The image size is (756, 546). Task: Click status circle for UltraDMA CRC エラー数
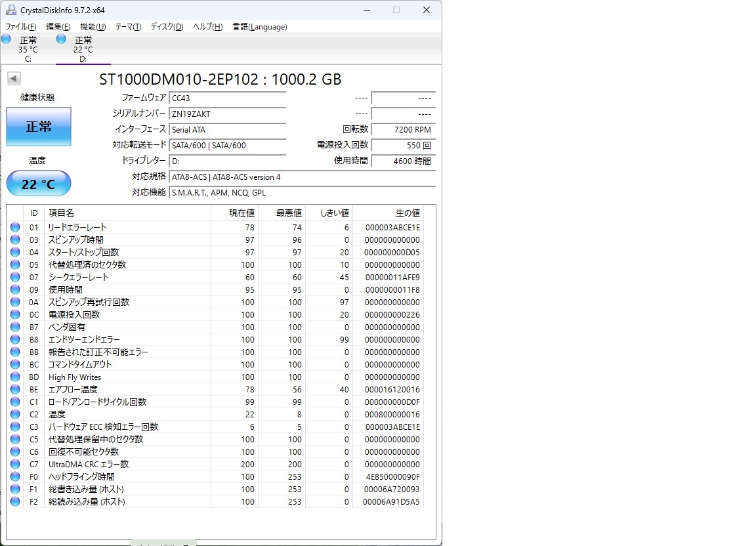click(16, 465)
